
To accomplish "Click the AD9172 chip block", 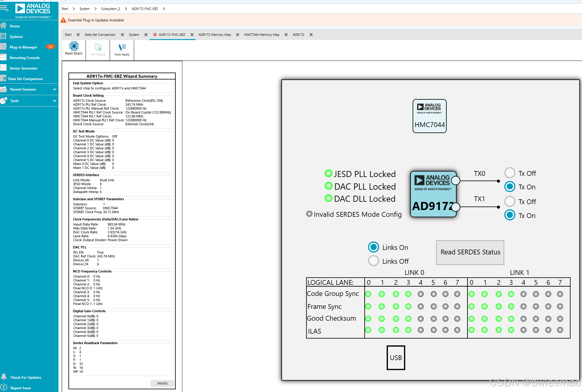I will coord(433,194).
